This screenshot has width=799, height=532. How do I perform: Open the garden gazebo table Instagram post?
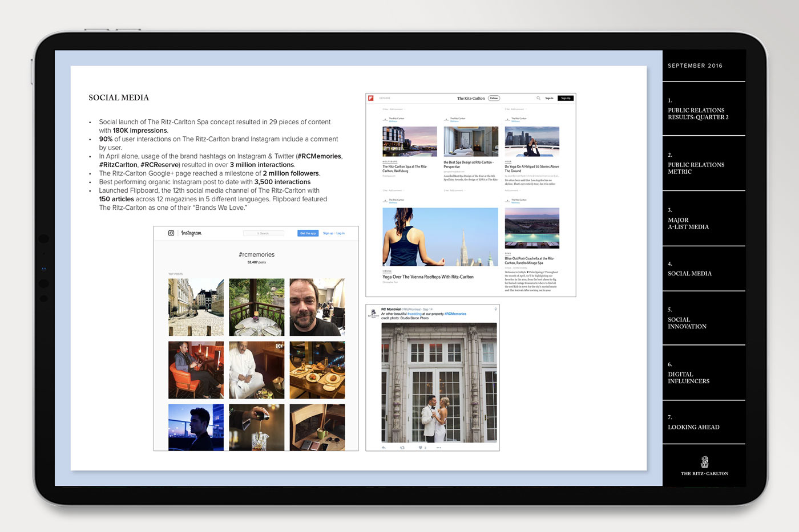[x=256, y=307]
